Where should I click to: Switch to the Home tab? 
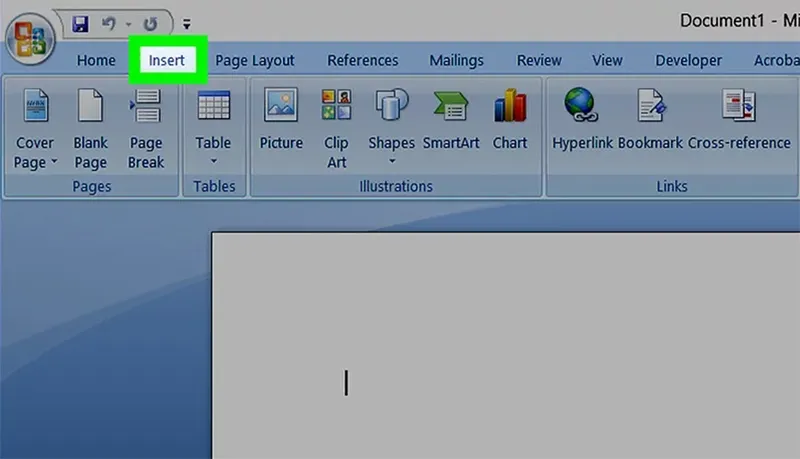tap(96, 60)
